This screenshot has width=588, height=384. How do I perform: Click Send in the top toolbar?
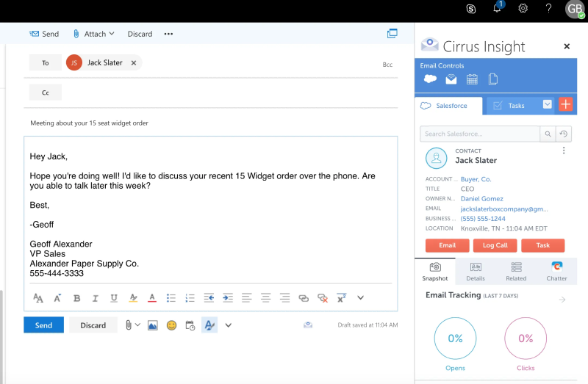pyautogui.click(x=44, y=34)
